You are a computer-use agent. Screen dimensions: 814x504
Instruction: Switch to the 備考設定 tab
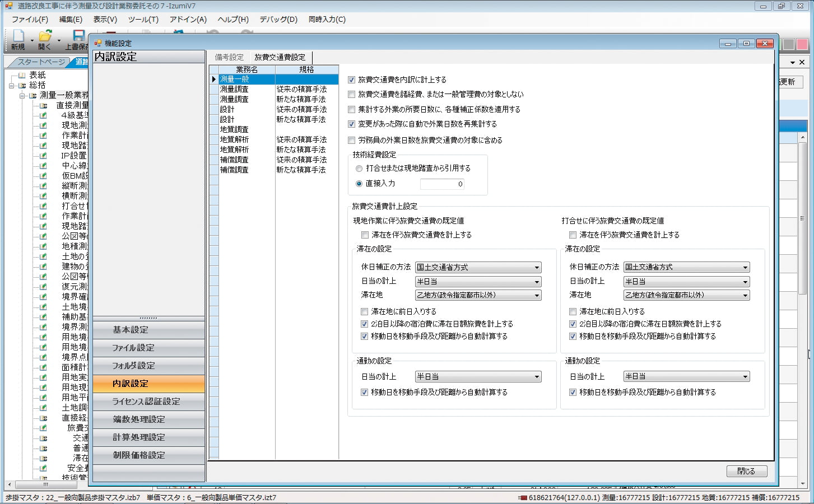tap(229, 57)
